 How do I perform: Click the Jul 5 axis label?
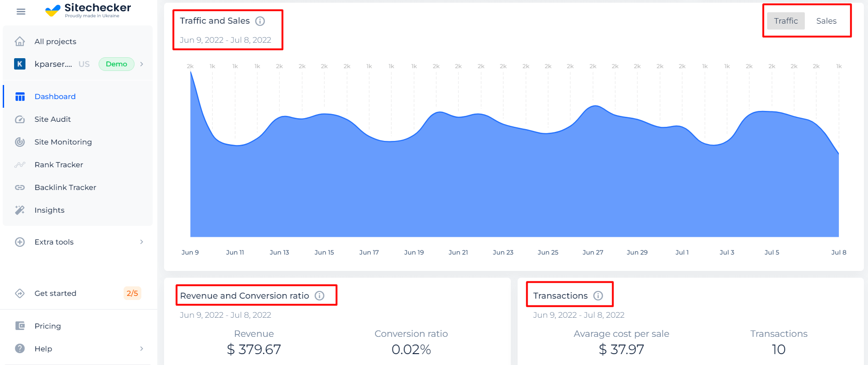772,252
